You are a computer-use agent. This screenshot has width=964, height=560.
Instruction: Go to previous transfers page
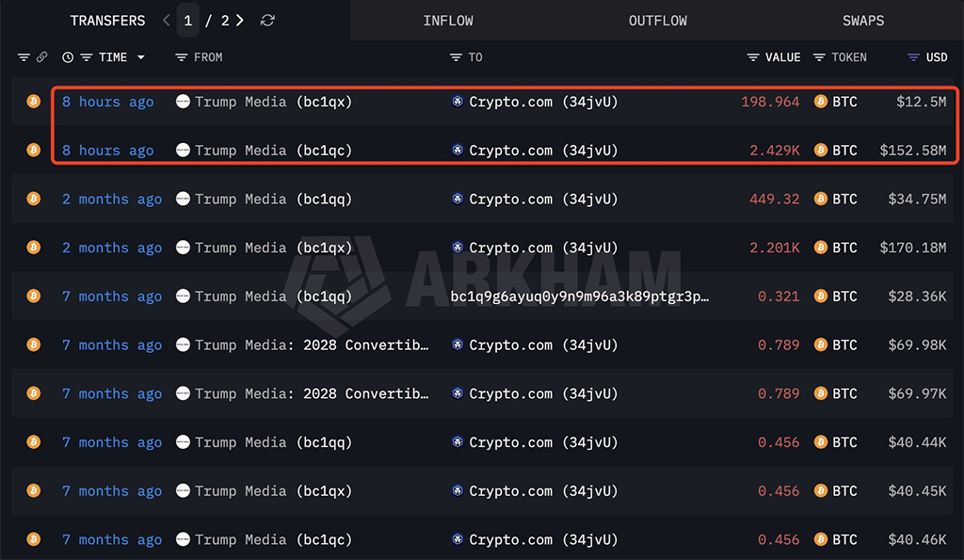166,21
